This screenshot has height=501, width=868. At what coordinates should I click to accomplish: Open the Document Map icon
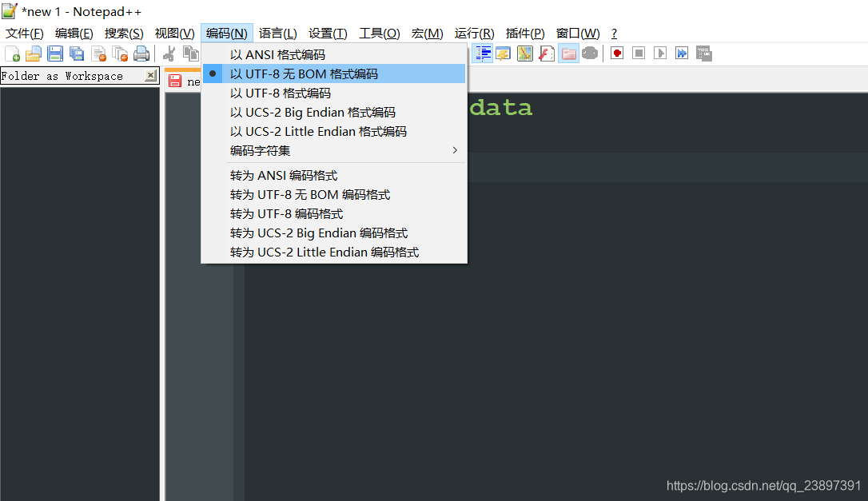(x=525, y=54)
